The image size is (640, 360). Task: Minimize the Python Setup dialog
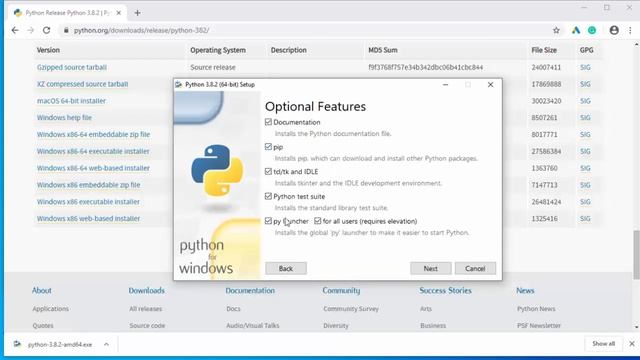(445, 84)
